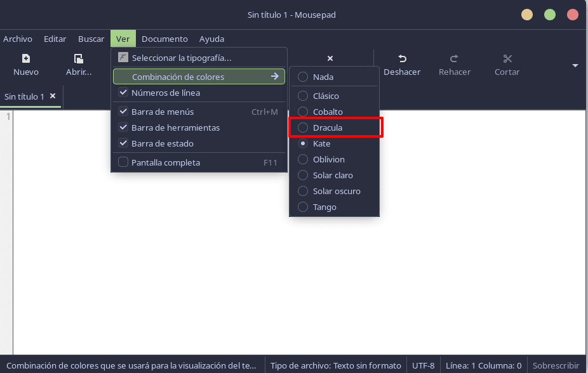Click the Nuevo new document icon
The image size is (588, 373).
26,58
